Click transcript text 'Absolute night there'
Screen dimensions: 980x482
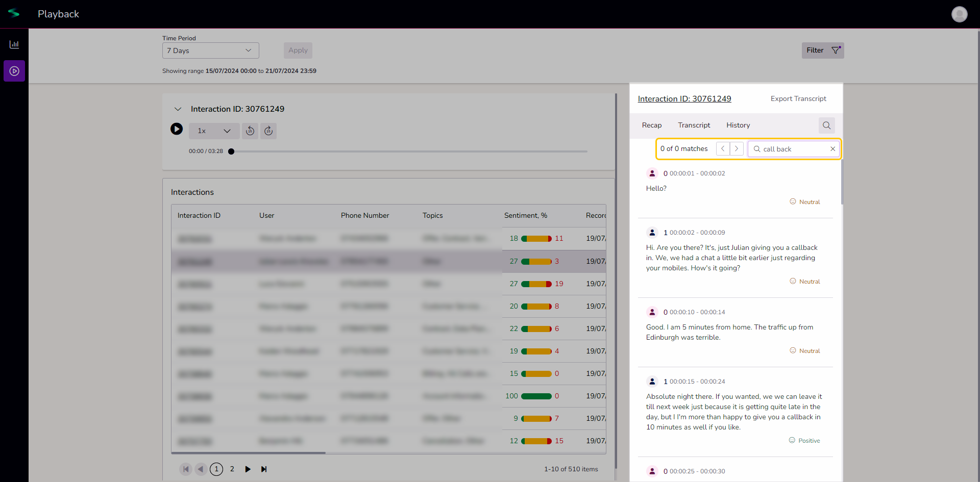point(734,412)
